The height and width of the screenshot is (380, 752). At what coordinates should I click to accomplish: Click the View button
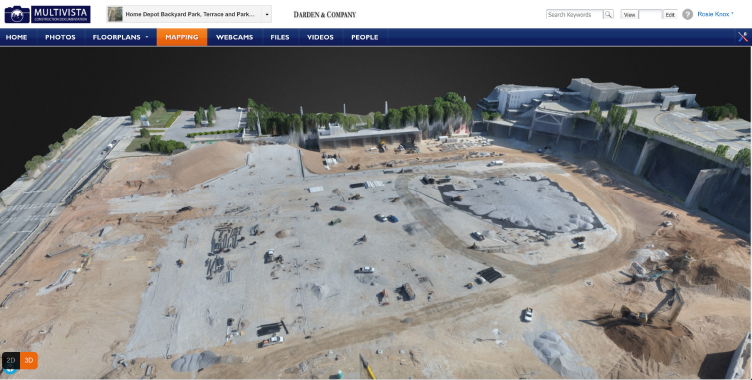click(629, 14)
